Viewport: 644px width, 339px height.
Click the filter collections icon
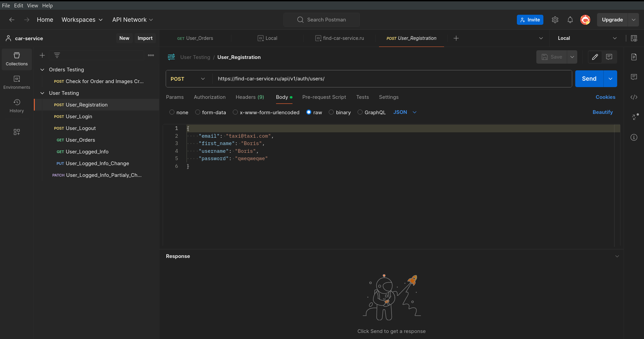coord(57,55)
